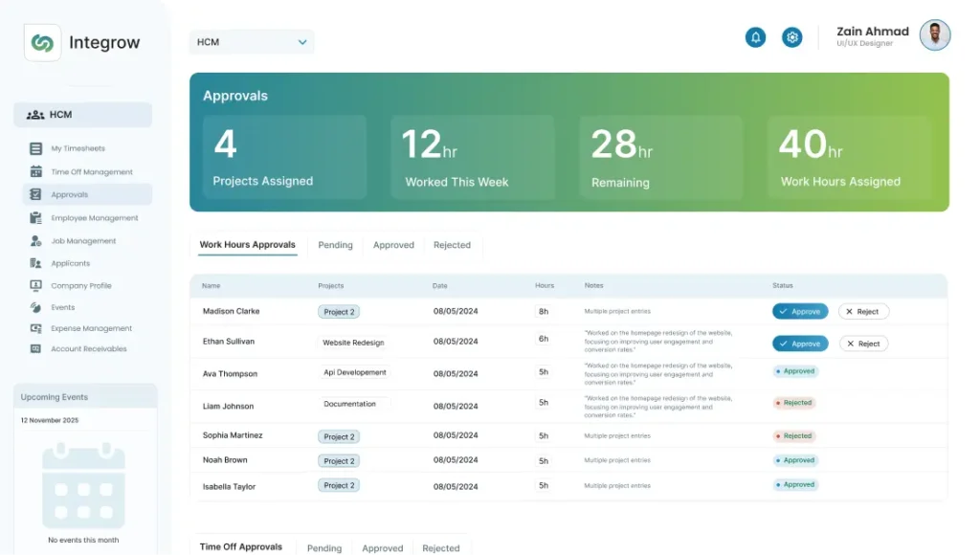Click the Employee Management sidebar icon

click(x=35, y=218)
